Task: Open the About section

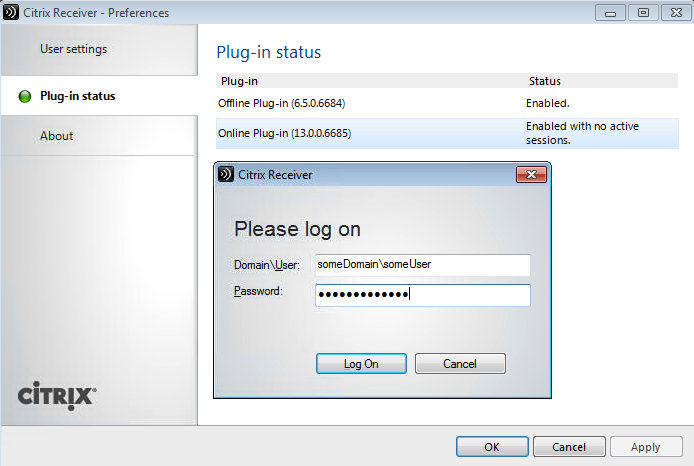Action: pyautogui.click(x=57, y=136)
